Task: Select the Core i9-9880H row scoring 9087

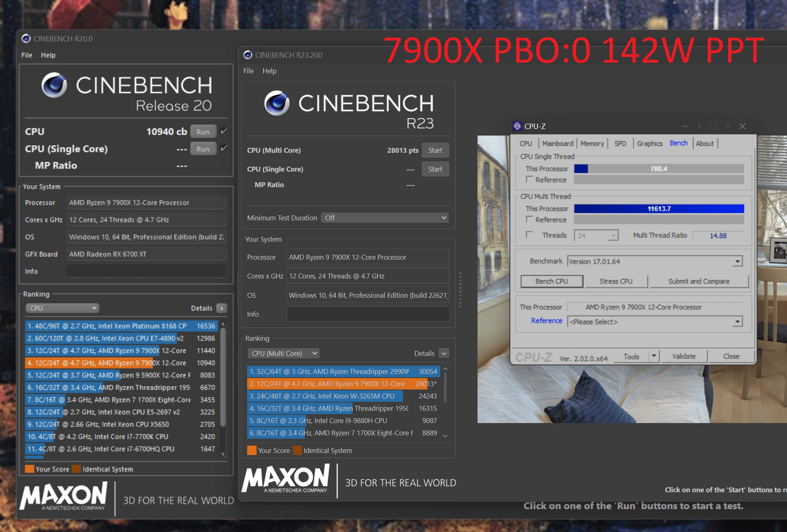Action: [343, 421]
